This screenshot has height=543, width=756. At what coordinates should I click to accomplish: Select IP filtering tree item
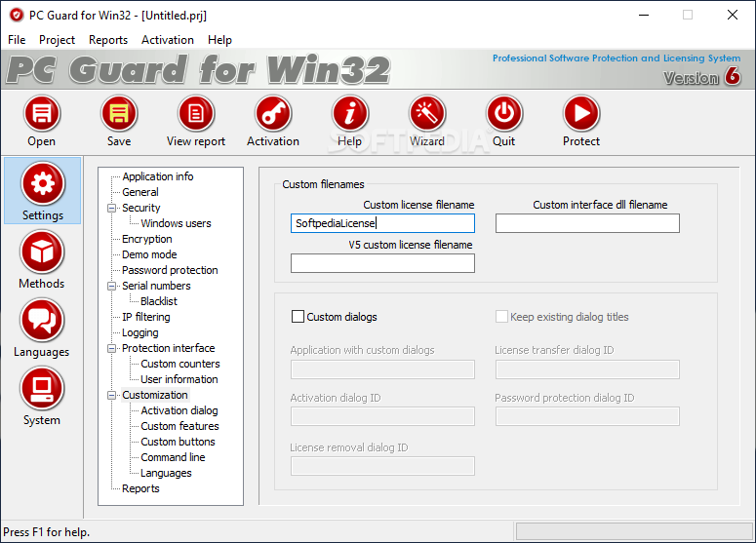pos(146,317)
